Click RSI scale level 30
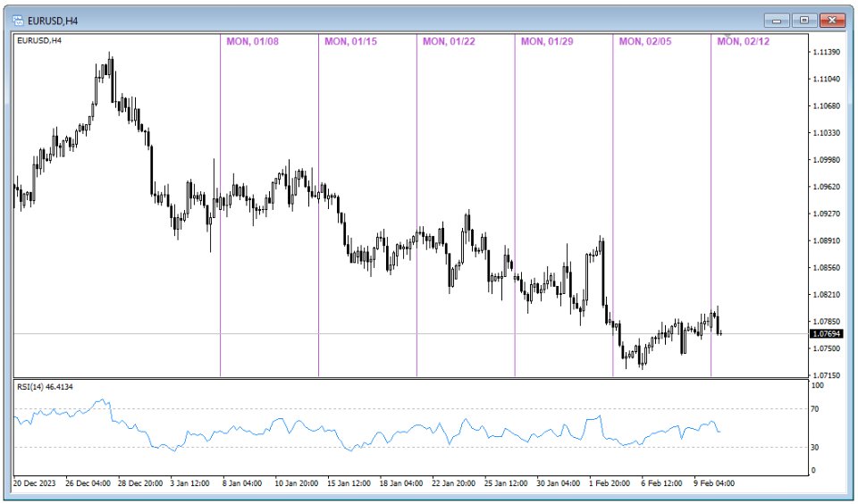Screen dimensions: 858x504 coord(815,447)
